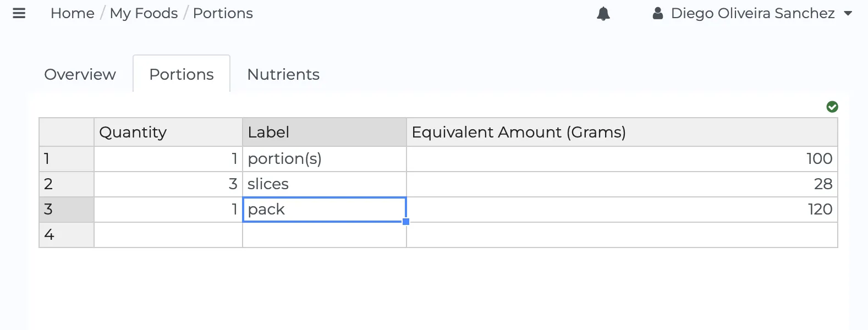
Task: Select the Portions tab
Action: [x=182, y=74]
